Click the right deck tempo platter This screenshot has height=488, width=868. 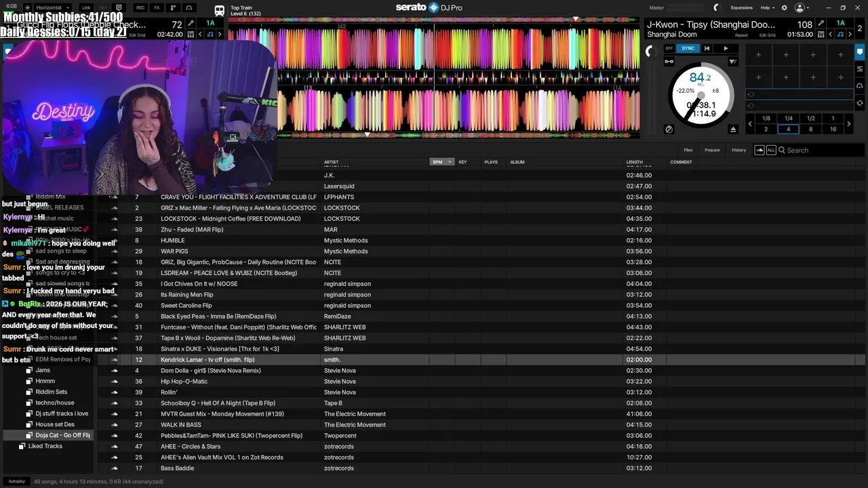point(701,96)
